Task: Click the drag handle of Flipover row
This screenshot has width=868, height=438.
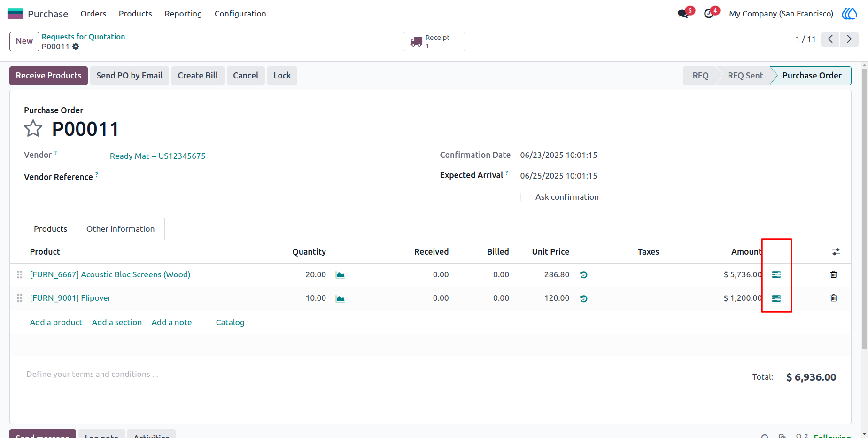Action: point(20,298)
